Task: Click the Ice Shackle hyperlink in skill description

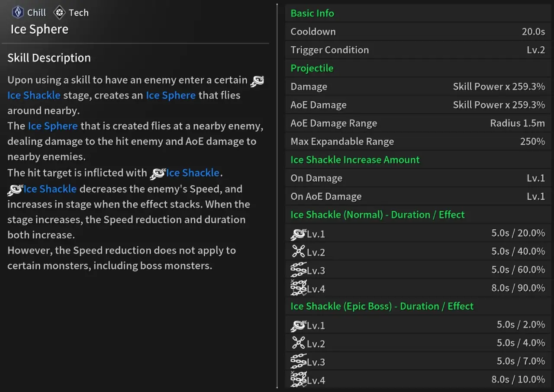Action: pyautogui.click(x=34, y=95)
